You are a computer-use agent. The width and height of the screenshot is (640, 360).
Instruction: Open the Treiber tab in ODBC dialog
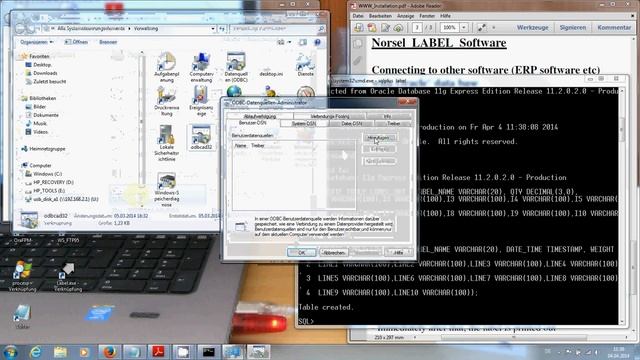coord(393,123)
